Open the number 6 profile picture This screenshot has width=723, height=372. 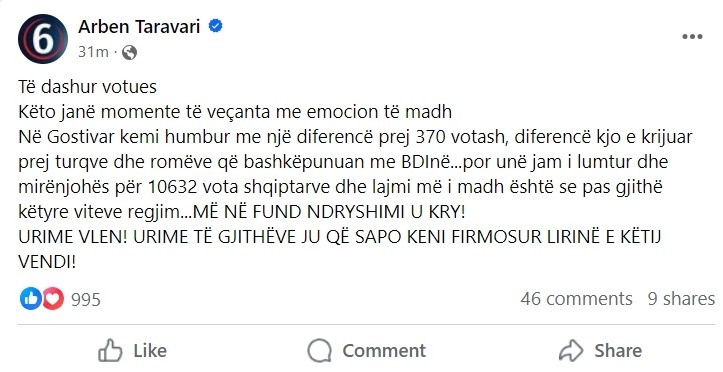[x=43, y=39]
